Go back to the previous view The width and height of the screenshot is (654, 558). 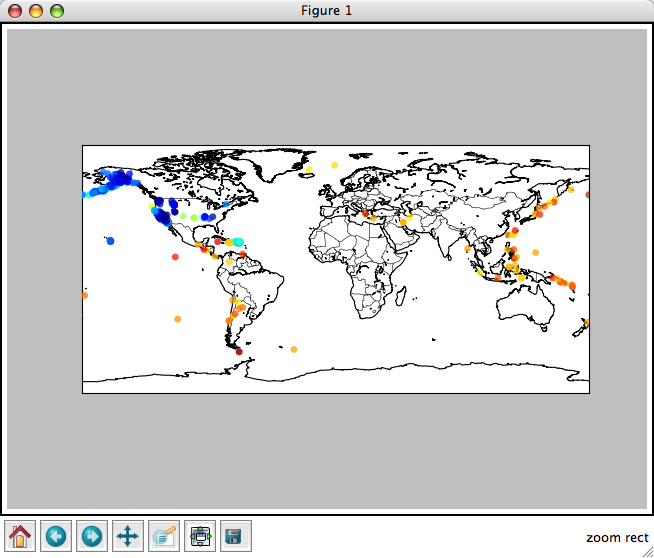pyautogui.click(x=56, y=536)
